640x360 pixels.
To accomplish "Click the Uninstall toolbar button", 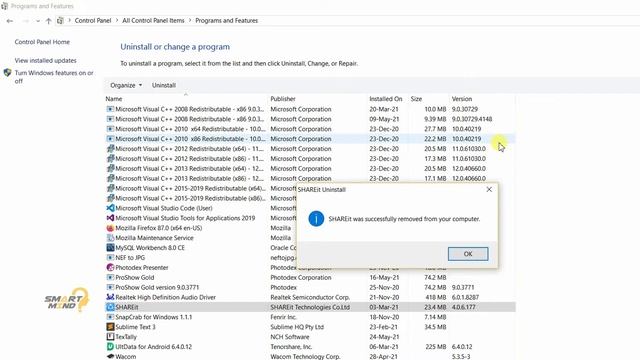I will coord(164,85).
